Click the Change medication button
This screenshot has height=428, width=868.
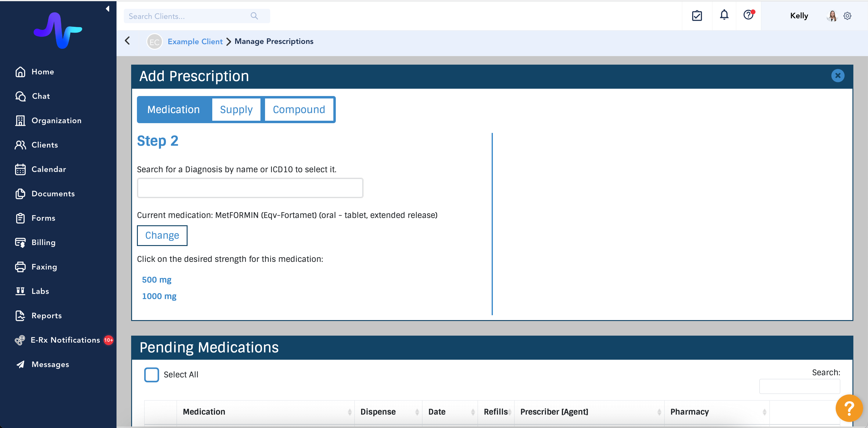(162, 235)
